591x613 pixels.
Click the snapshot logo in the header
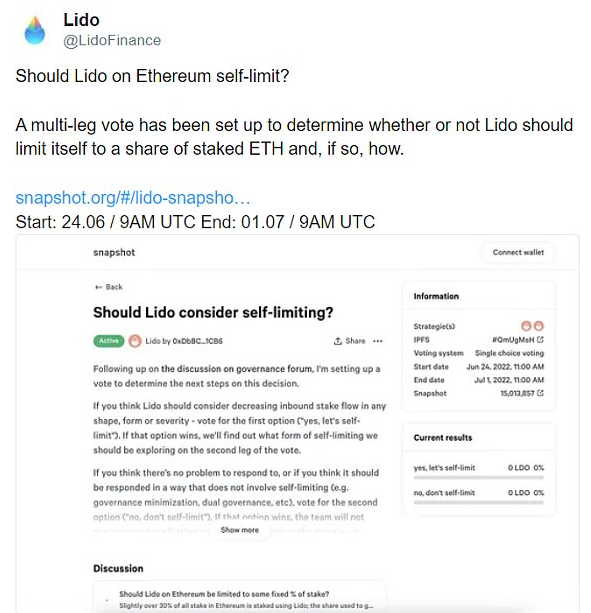114,253
